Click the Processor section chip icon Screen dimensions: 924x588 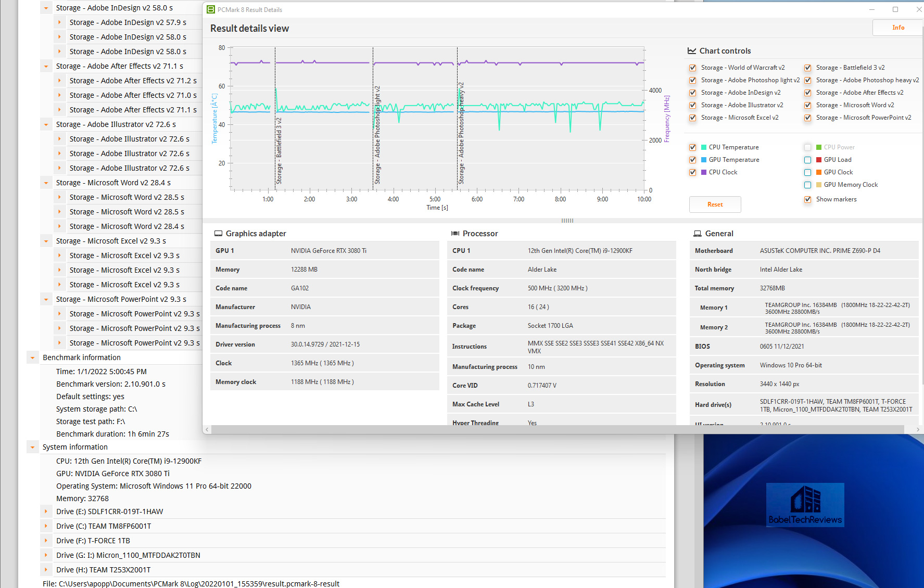455,234
